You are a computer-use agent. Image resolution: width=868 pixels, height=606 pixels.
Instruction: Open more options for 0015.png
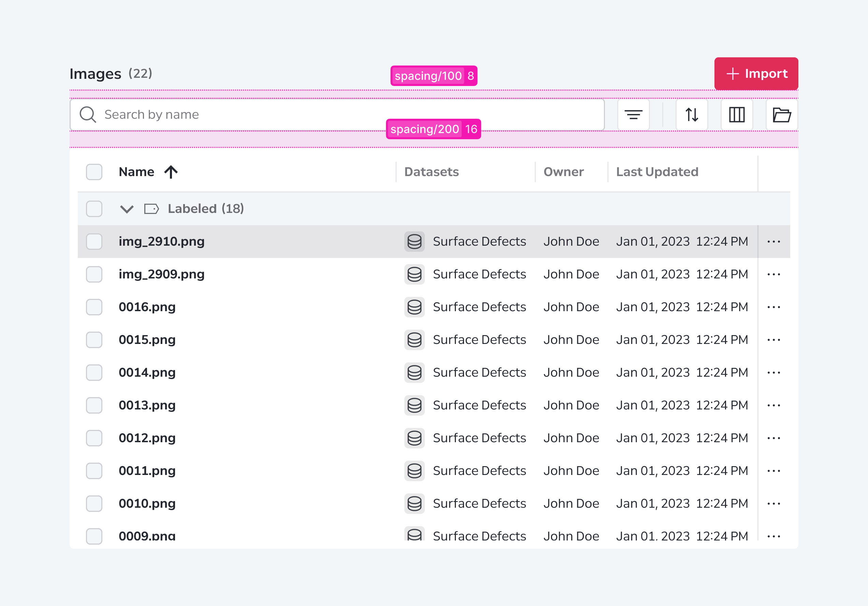pos(774,340)
